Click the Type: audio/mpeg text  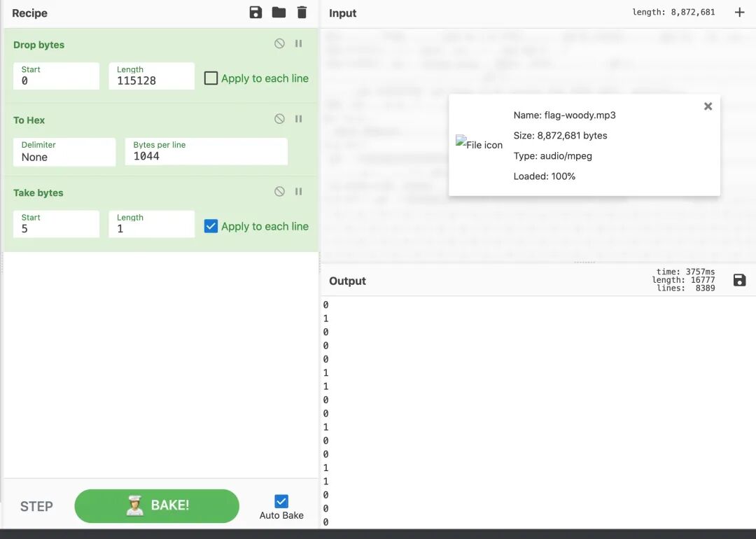(552, 155)
